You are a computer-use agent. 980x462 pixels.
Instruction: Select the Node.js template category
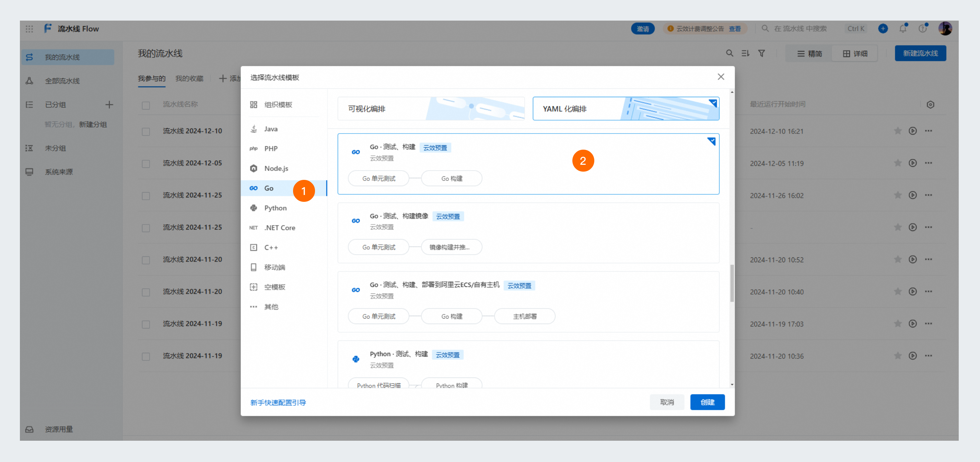(x=284, y=169)
